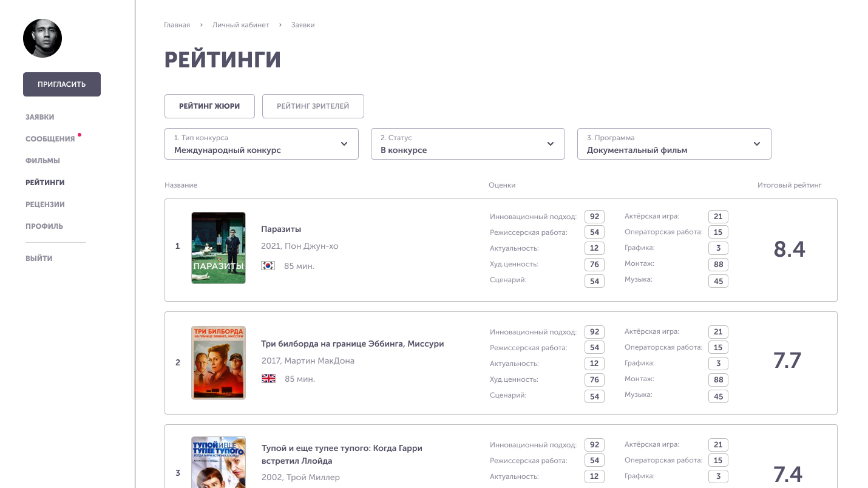Click Три билборда Графика score 3
Screen dimensions: 868x488
(x=718, y=364)
